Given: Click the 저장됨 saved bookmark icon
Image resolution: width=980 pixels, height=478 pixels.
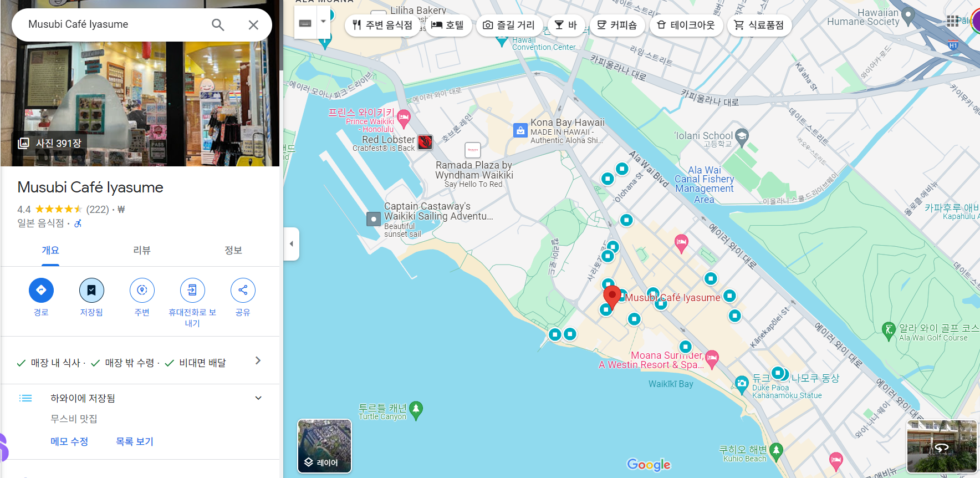Looking at the screenshot, I should 91,290.
